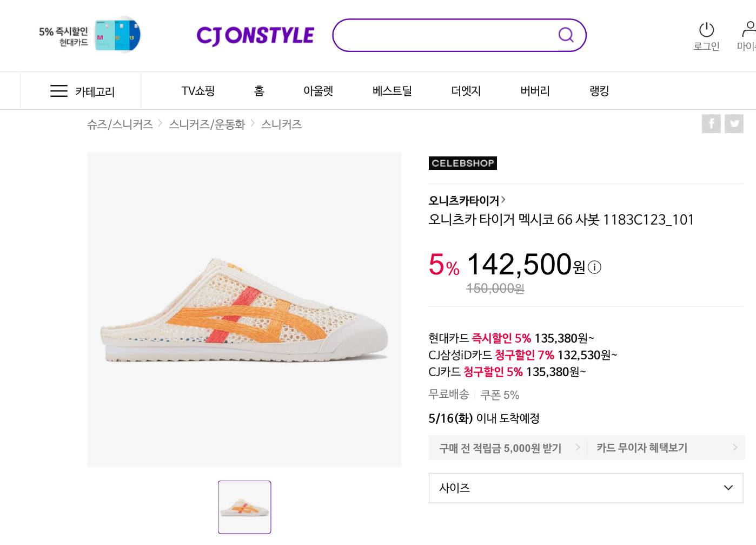Viewport: 756px width, 545px height.
Task: Click the price info circle icon
Action: coord(594,267)
